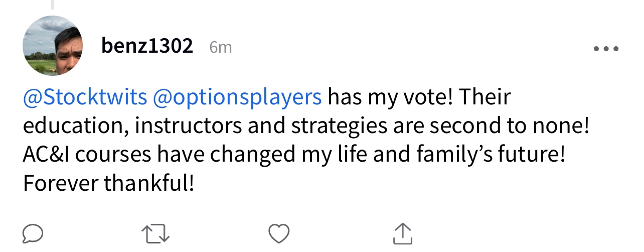Tap the speech bubble comment icon

pos(33,233)
